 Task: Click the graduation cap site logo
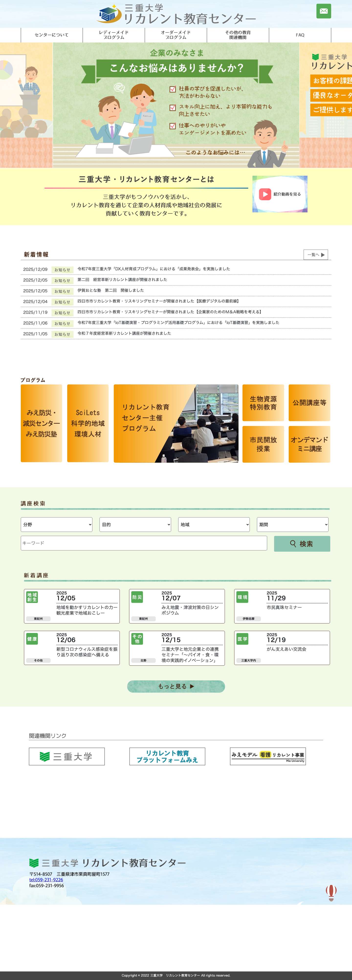click(x=109, y=14)
